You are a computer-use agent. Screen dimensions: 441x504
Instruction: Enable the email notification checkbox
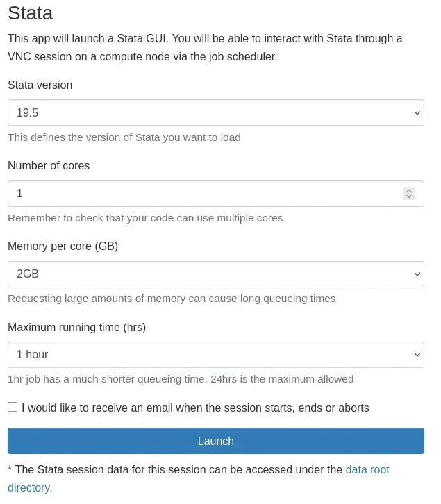13,407
